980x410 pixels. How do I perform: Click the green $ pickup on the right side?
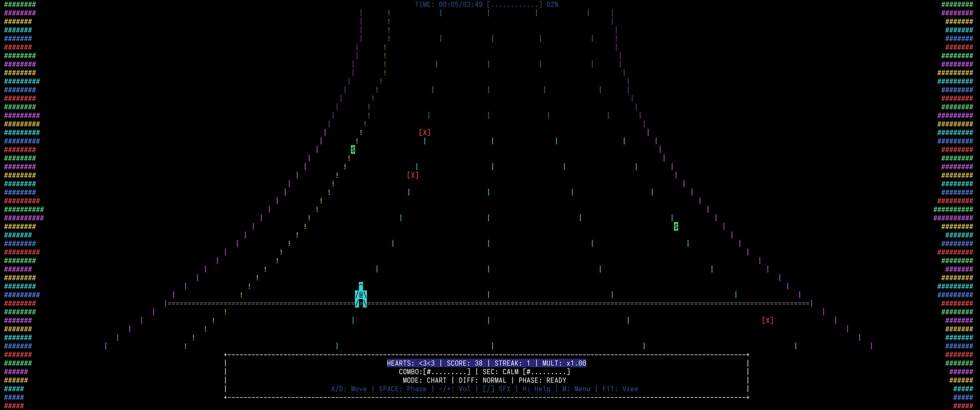point(676,226)
